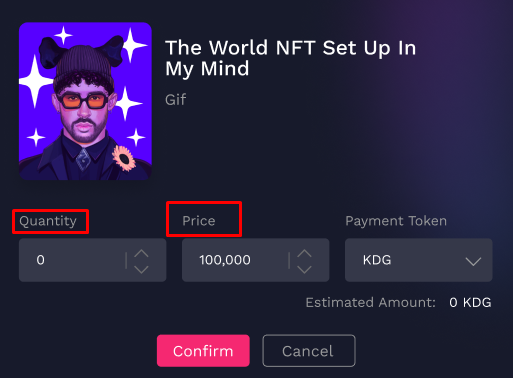Image resolution: width=513 pixels, height=378 pixels.
Task: Increase Price using the up arrow
Action: click(x=304, y=253)
